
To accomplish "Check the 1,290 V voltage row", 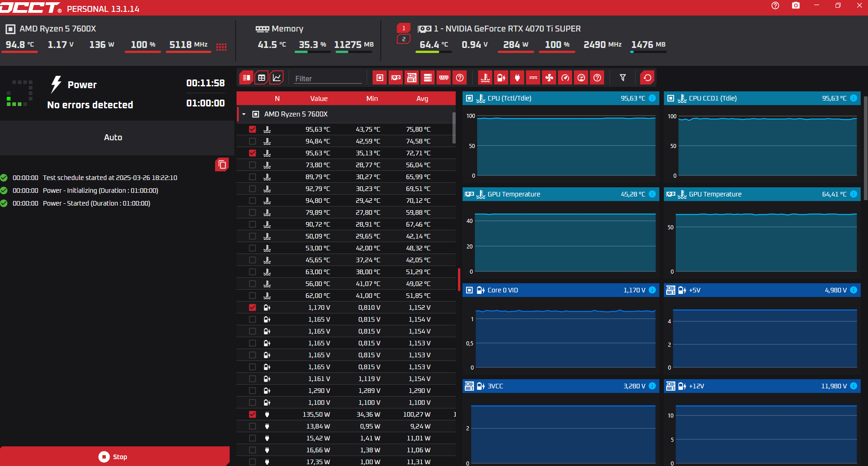I will click(x=253, y=391).
